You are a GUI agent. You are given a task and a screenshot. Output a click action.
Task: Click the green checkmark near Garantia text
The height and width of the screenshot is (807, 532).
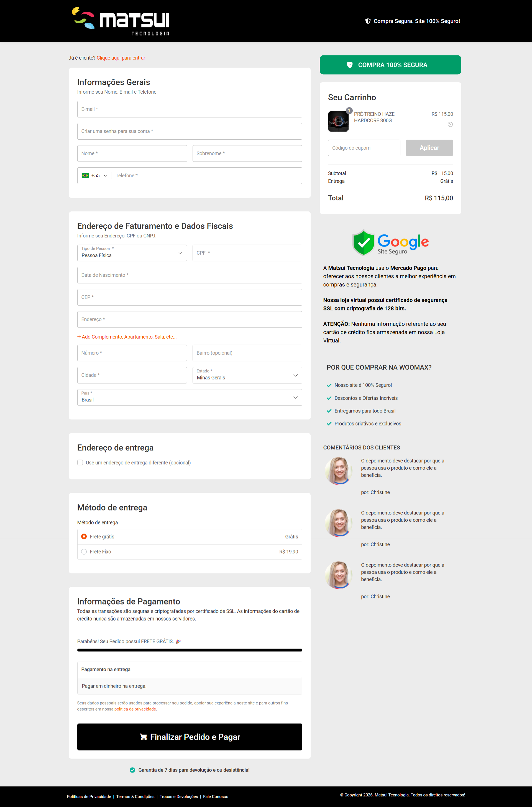click(132, 770)
